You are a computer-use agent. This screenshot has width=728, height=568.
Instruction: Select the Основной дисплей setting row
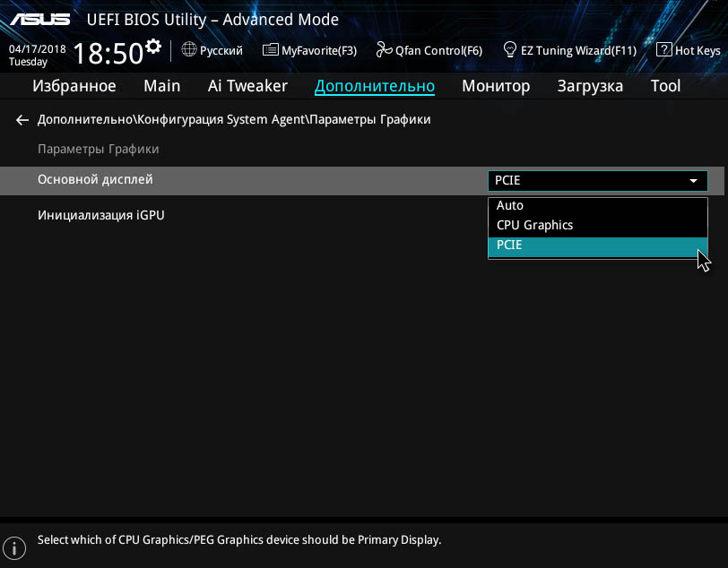point(362,181)
